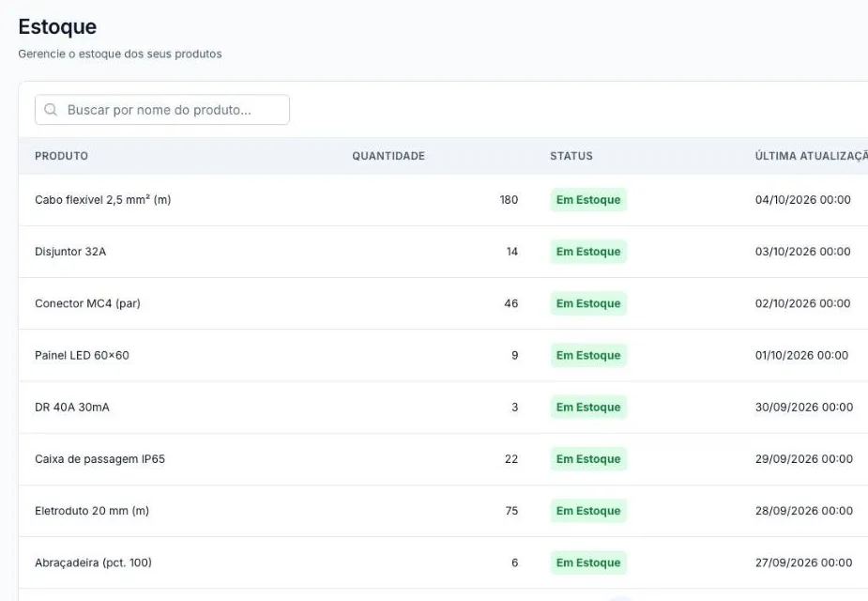Click the date 29/09/2026 00:00

coord(804,459)
